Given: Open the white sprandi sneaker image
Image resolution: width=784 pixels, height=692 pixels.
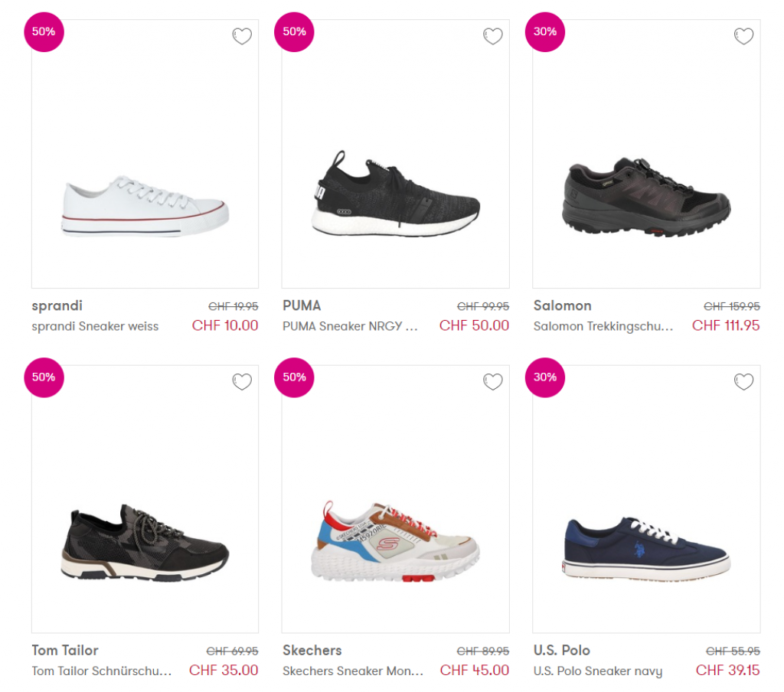Looking at the screenshot, I should 145,207.
